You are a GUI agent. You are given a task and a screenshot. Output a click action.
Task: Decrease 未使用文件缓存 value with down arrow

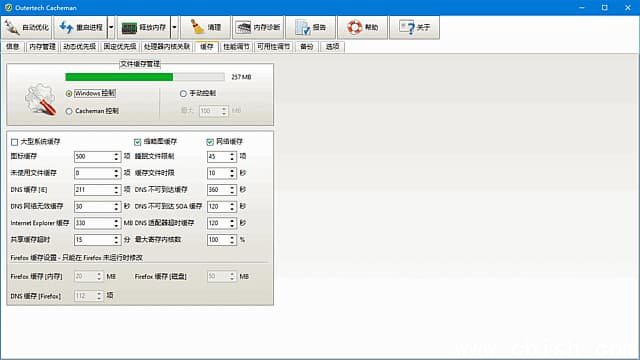coord(116,176)
